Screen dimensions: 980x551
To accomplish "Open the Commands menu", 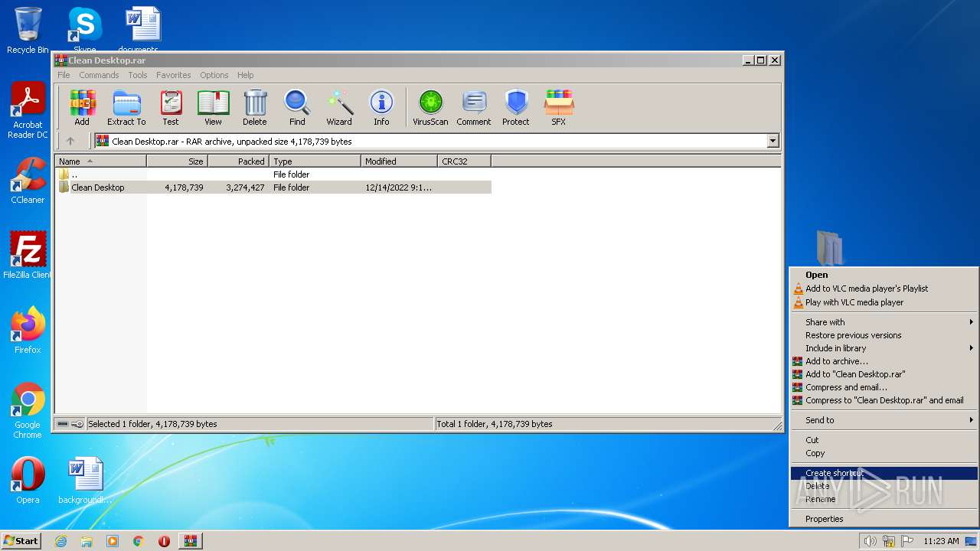I will pos(99,75).
